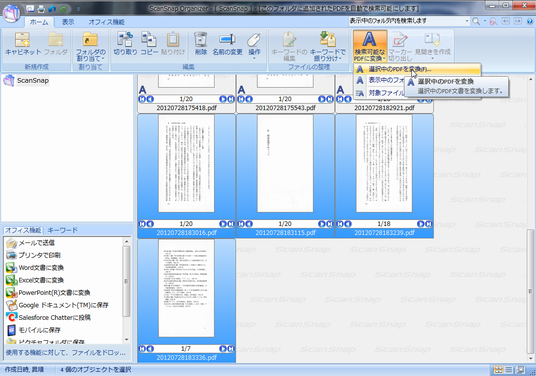Click PowerPoint(R)文書に変換 in the list
Image resolution: width=536 pixels, height=376 pixels.
tap(54, 293)
